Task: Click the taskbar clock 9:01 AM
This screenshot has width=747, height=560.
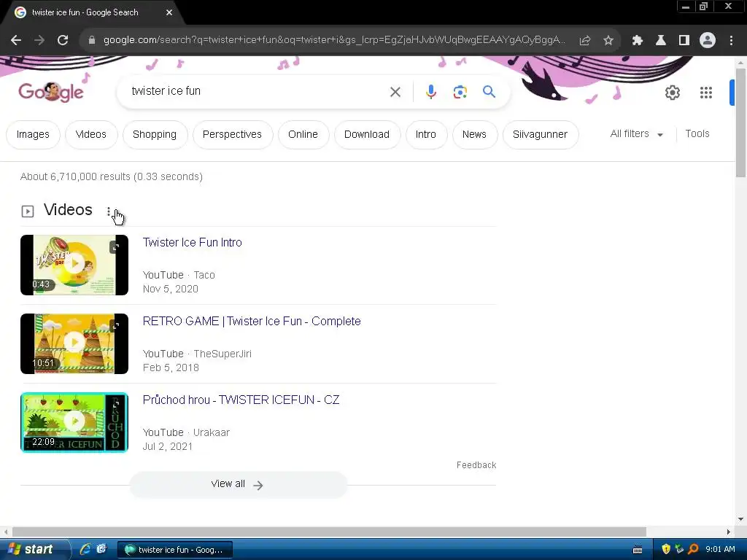Action: [720, 550]
